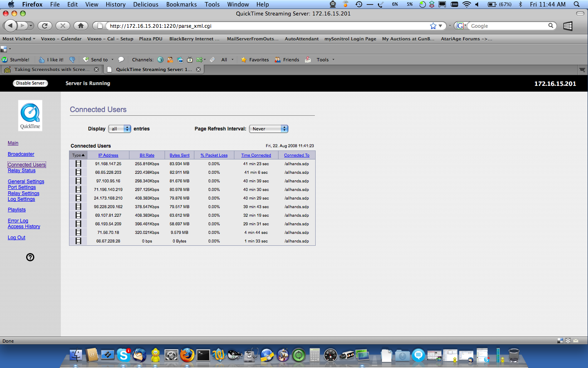Expand the Page Refresh Interval dropdown
Screen dimensions: 588x368
(269, 129)
